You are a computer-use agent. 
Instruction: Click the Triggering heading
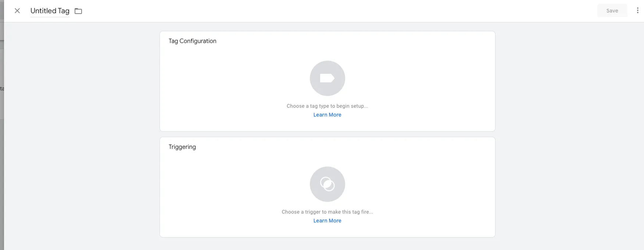182,147
